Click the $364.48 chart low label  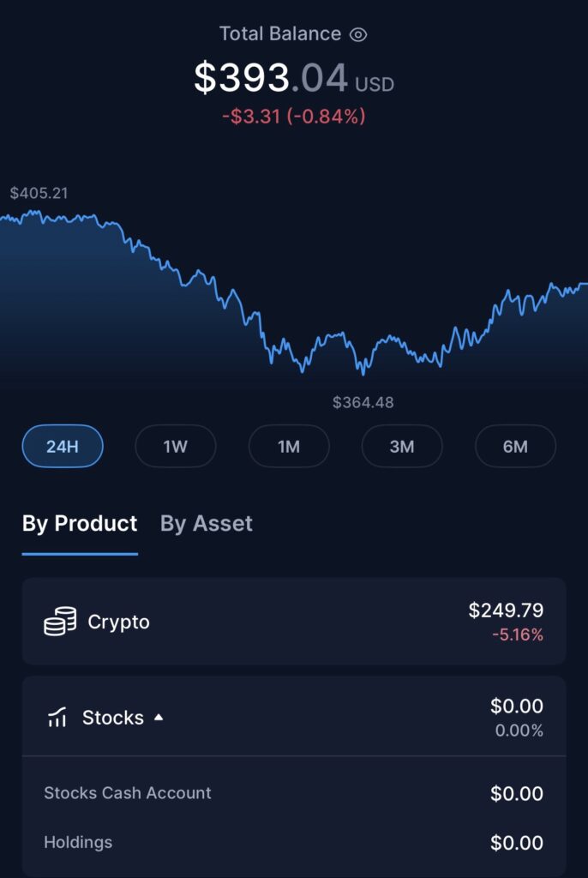(x=363, y=402)
